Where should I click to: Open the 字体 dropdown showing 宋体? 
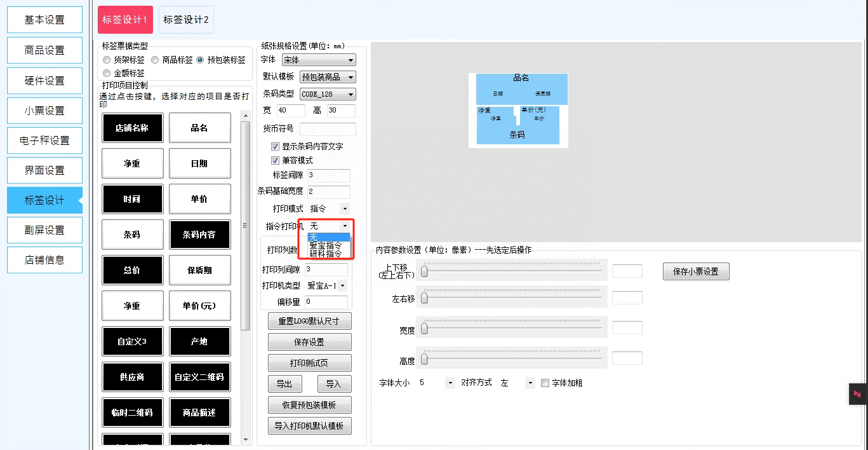[319, 60]
